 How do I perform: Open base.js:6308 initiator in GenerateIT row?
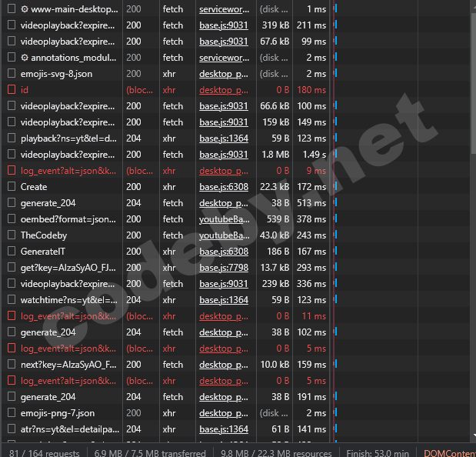click(224, 252)
